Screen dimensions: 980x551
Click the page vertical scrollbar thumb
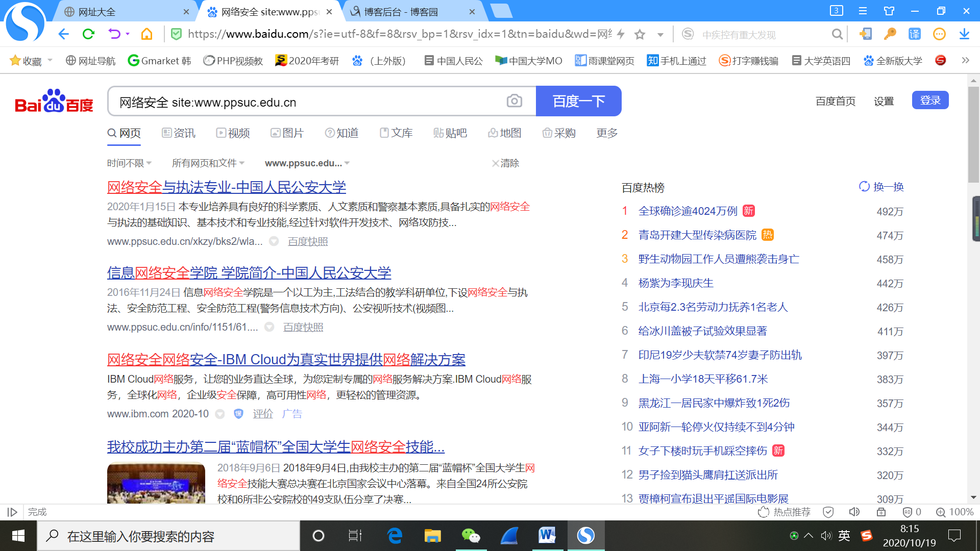[x=973, y=135]
